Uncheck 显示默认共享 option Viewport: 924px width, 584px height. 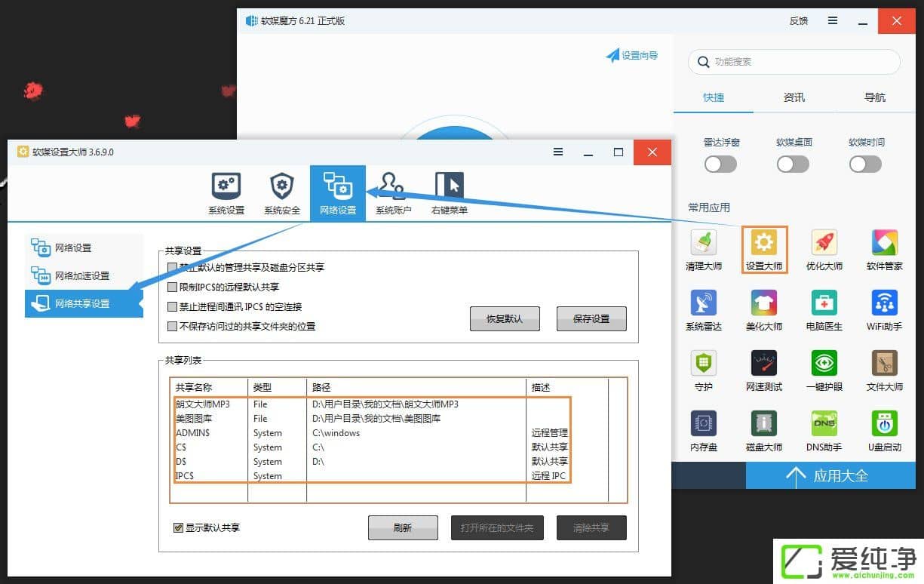[x=178, y=527]
